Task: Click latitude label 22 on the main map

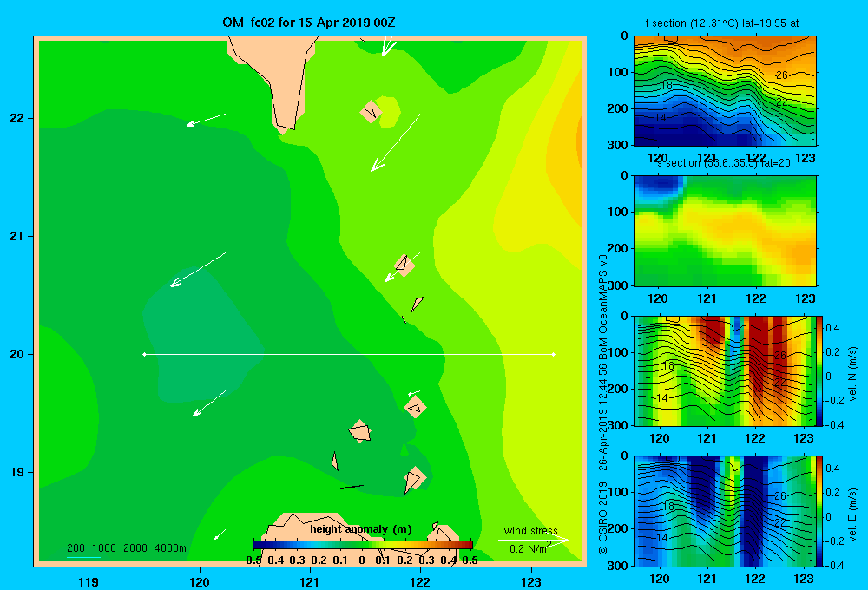Action: coord(16,118)
